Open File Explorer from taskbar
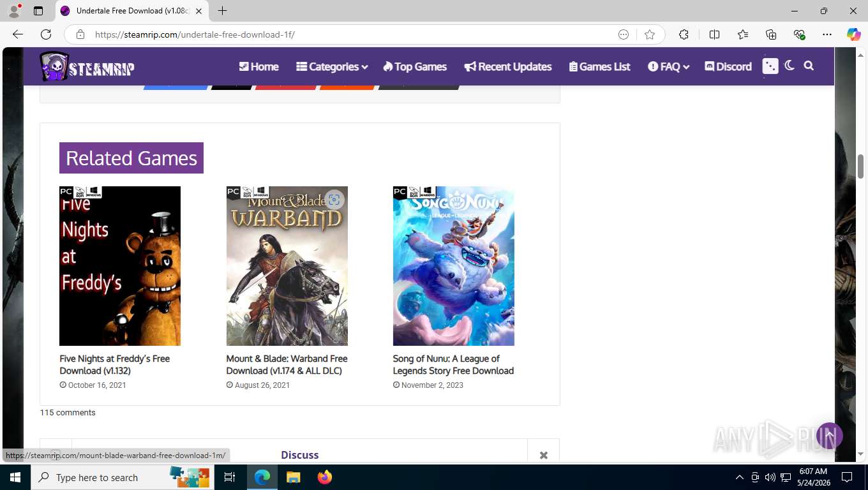This screenshot has width=868, height=490. (293, 477)
